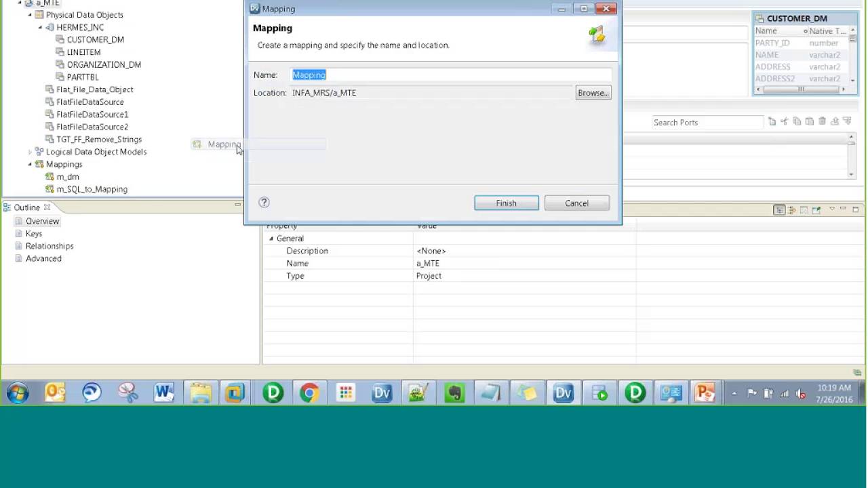
Task: Click the new port icon
Action: point(772,121)
